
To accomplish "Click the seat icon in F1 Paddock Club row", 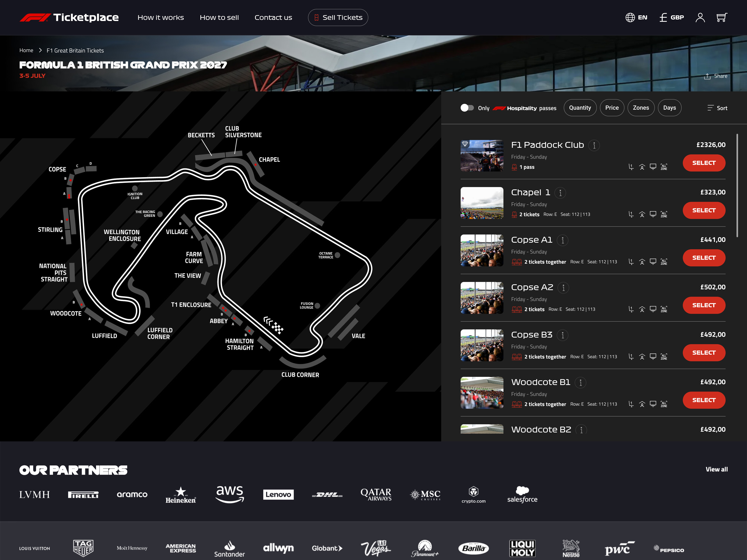I will pyautogui.click(x=631, y=167).
